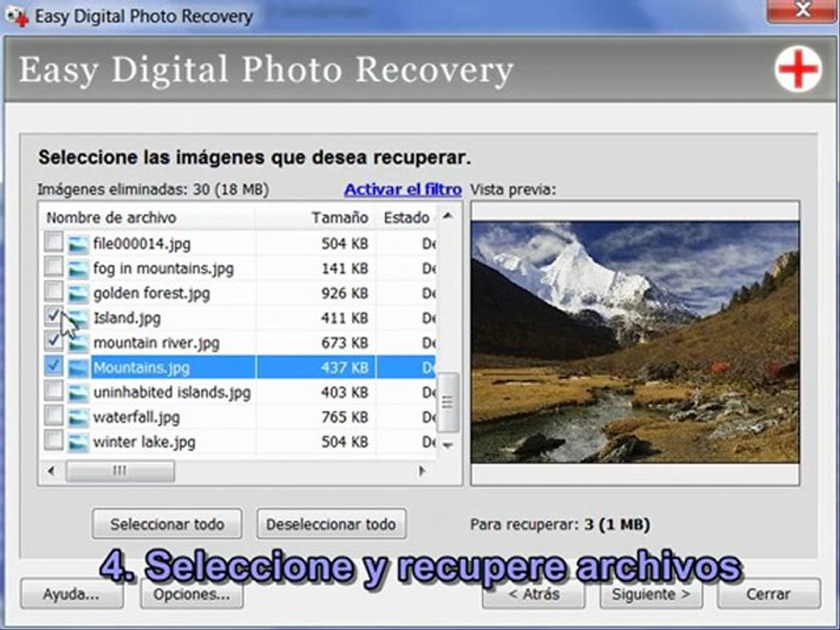Click the mountain preview image
Viewport: 840px width, 630px height.
tap(635, 342)
